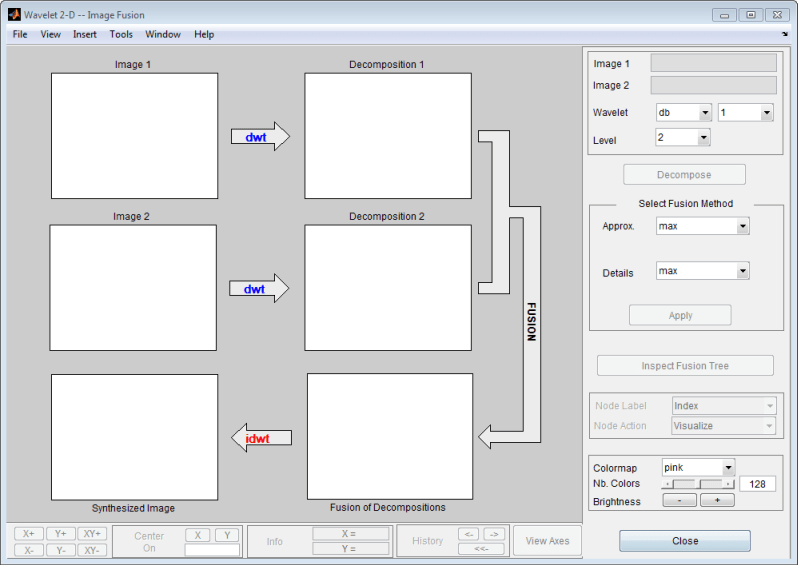
Task: Open the Colormap pink dropdown
Action: [x=698, y=467]
